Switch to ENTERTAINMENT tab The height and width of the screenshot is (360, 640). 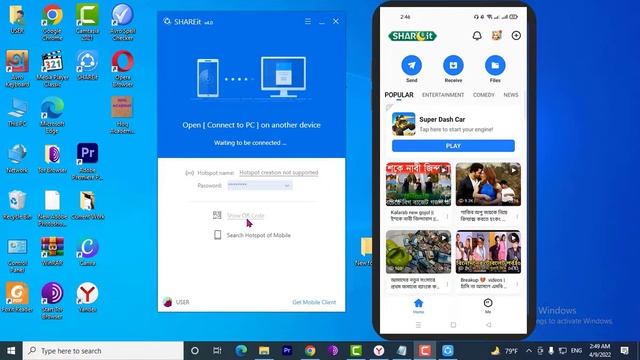443,95
